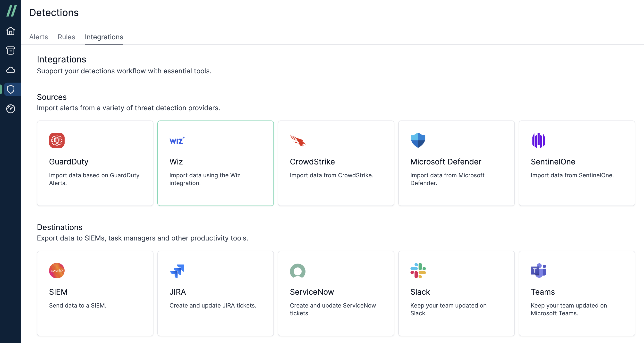Click the Microsoft Teams logo icon

(539, 271)
